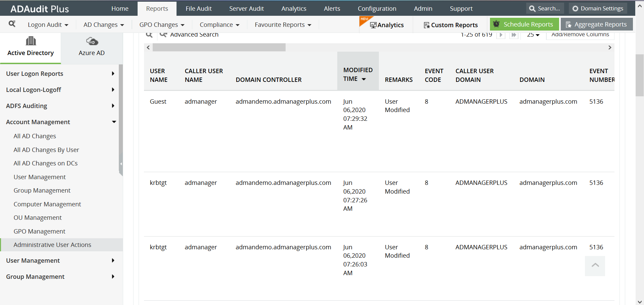Go to the Analytics tab in the top navigation

(x=294, y=9)
